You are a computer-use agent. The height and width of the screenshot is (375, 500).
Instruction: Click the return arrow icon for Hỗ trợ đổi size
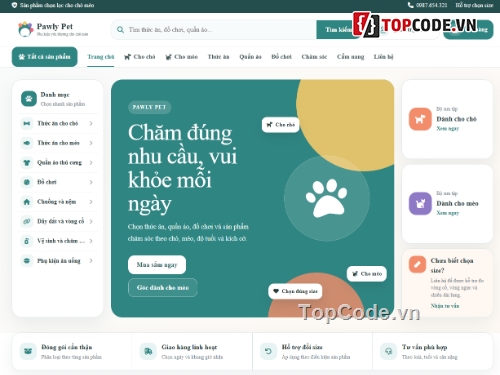point(268,351)
